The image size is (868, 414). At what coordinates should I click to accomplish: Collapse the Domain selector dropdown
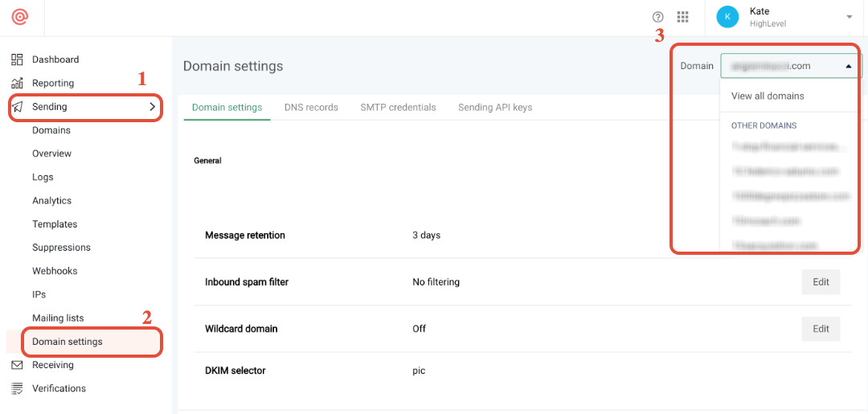pyautogui.click(x=849, y=67)
